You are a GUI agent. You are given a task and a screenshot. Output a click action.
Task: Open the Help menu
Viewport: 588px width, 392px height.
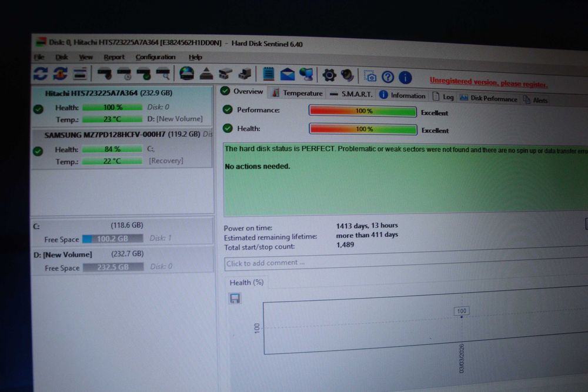pos(195,58)
